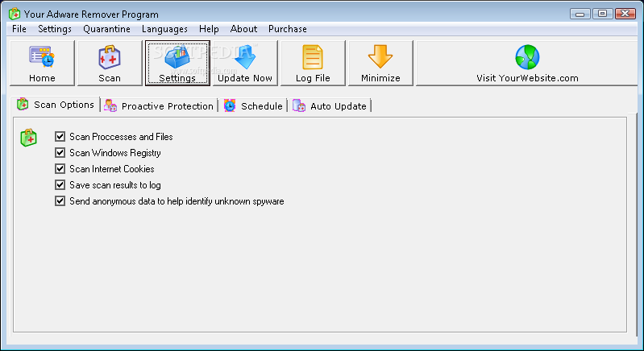The height and width of the screenshot is (351, 644).
Task: Click the Visit YourWebsite.com globe button
Action: [527, 63]
